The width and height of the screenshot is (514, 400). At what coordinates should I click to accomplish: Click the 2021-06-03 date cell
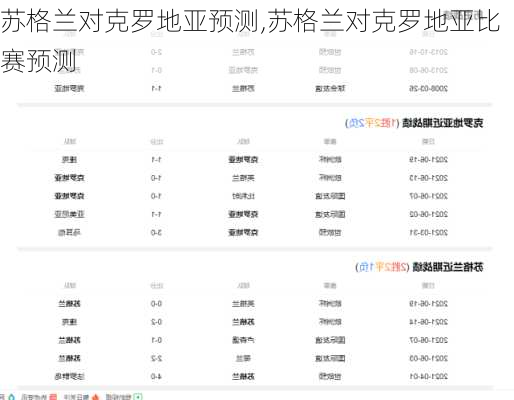428,358
